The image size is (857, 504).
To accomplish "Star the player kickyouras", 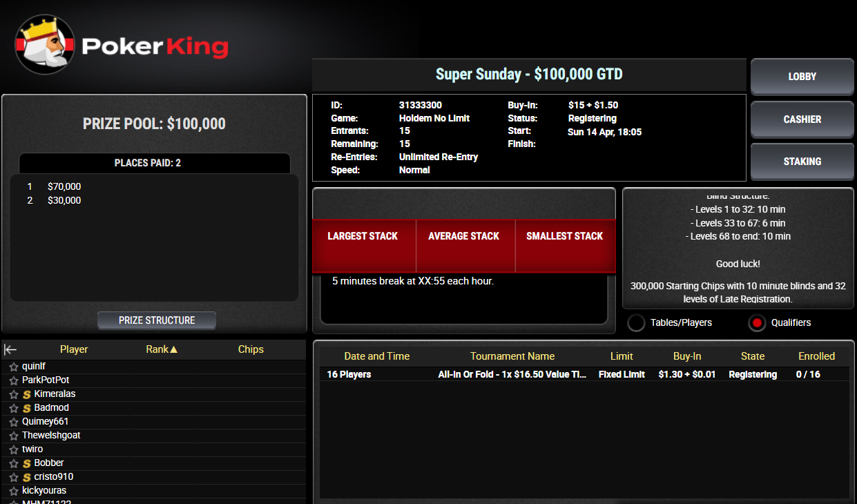I will pos(13,491).
